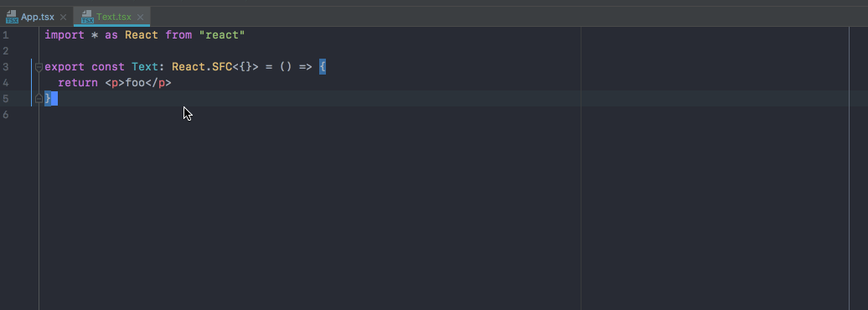The height and width of the screenshot is (310, 868).
Task: Click the Text constant name
Action: tap(145, 67)
